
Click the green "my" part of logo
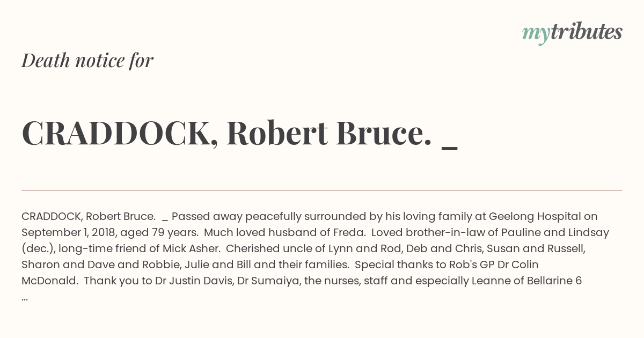(x=536, y=35)
